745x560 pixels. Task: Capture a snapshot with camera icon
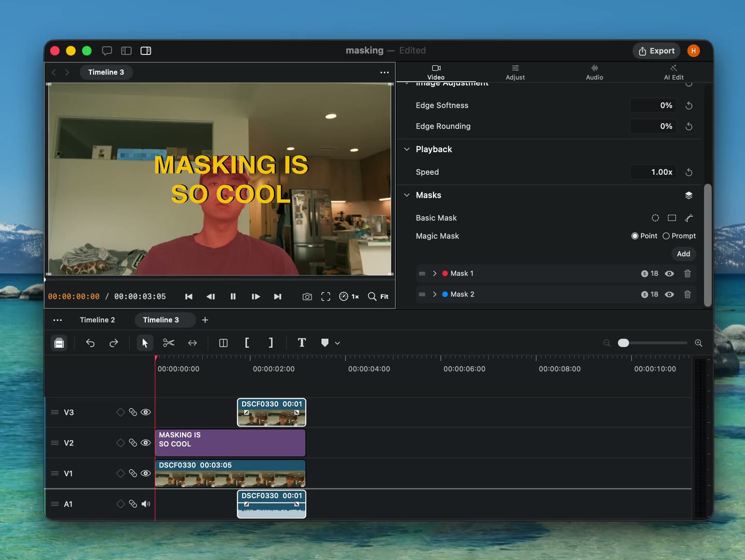(x=307, y=297)
